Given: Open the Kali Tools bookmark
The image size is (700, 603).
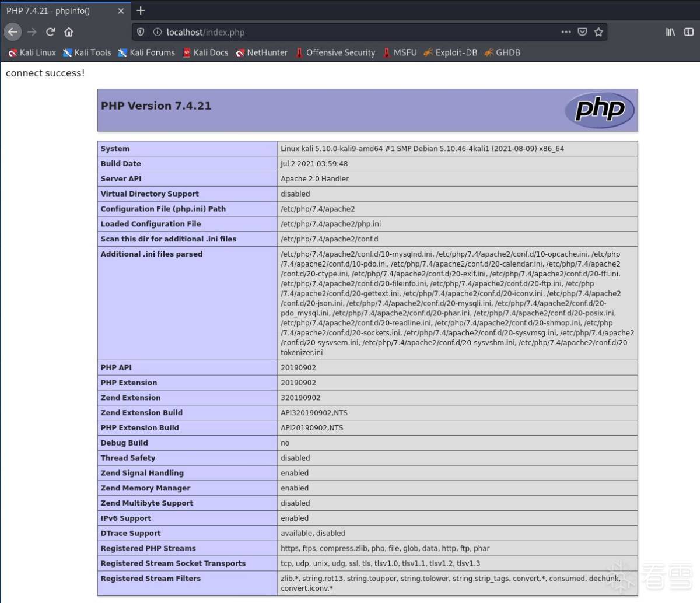Looking at the screenshot, I should pyautogui.click(x=87, y=52).
